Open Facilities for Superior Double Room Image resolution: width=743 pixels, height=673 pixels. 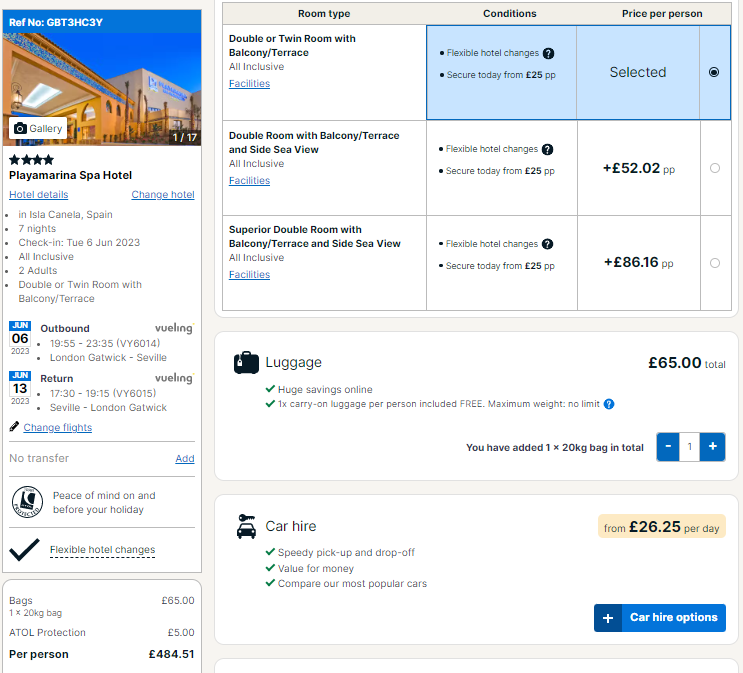click(249, 274)
